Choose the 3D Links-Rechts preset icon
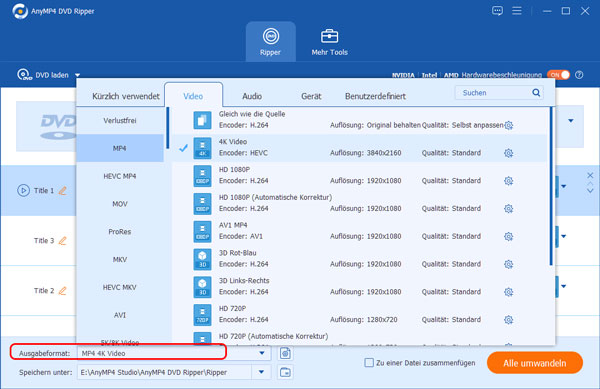 [202, 287]
